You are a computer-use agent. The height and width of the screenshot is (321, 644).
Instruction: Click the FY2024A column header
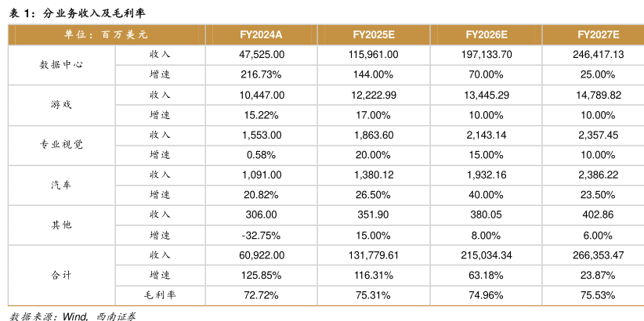261,35
